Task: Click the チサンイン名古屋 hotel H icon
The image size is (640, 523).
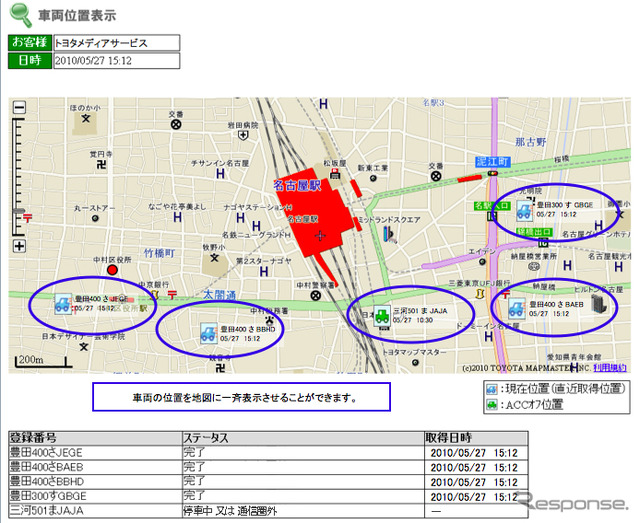Action: 220,174
